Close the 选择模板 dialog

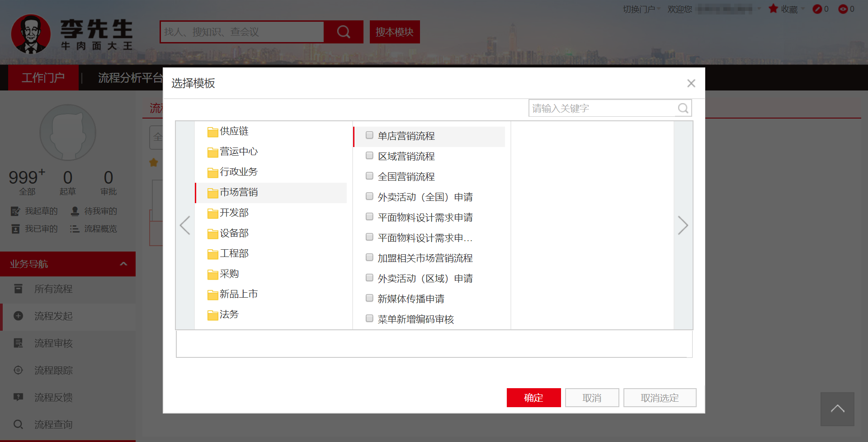point(691,83)
